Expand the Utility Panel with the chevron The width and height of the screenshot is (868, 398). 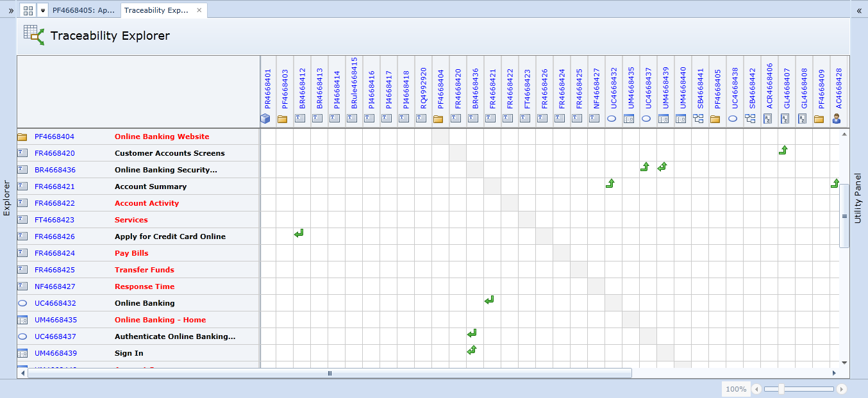click(x=859, y=11)
